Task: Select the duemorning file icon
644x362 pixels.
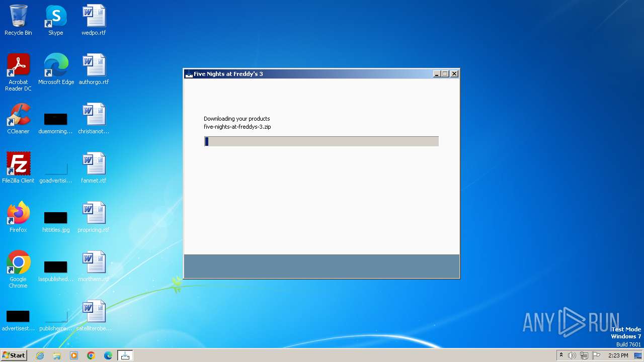Action: point(56,122)
